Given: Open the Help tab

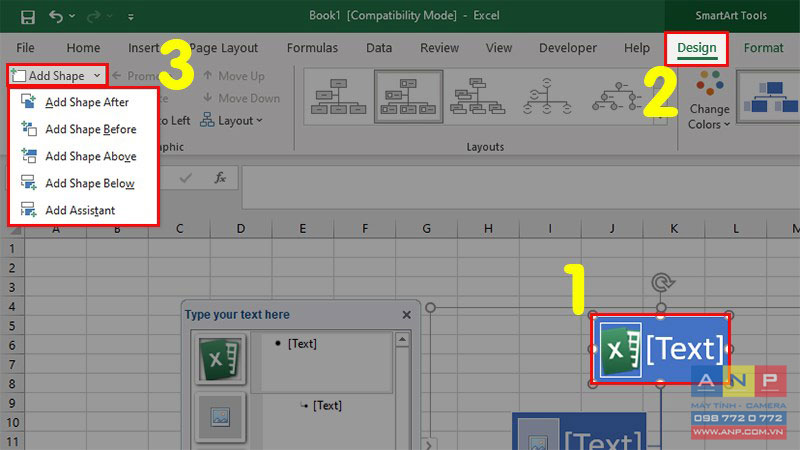Looking at the screenshot, I should click(x=637, y=48).
